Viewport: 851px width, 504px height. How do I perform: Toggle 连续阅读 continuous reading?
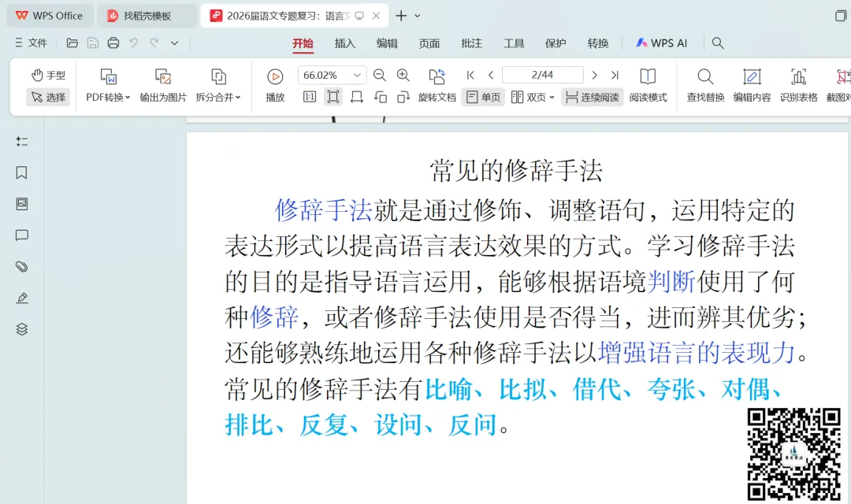point(592,97)
